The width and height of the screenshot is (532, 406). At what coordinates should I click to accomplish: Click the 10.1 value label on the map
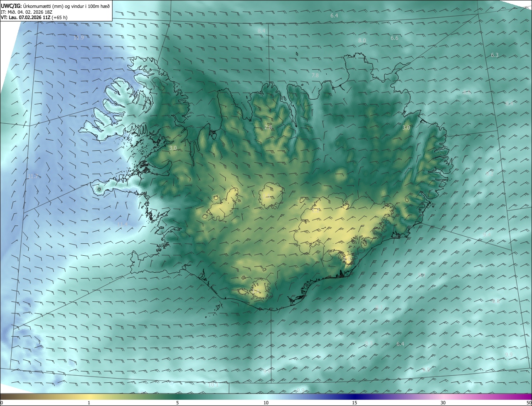coord(213,385)
